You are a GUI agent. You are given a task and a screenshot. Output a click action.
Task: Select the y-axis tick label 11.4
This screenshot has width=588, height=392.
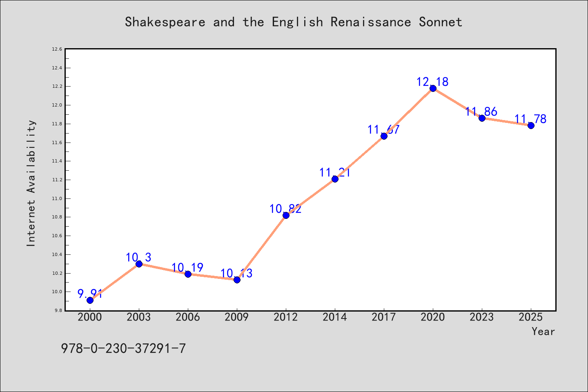click(x=57, y=161)
